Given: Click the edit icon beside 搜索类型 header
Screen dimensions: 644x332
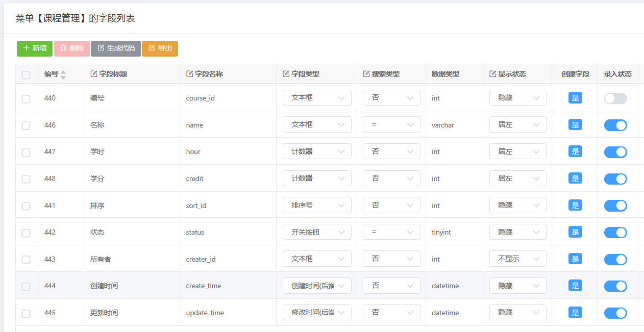Looking at the screenshot, I should 366,74.
